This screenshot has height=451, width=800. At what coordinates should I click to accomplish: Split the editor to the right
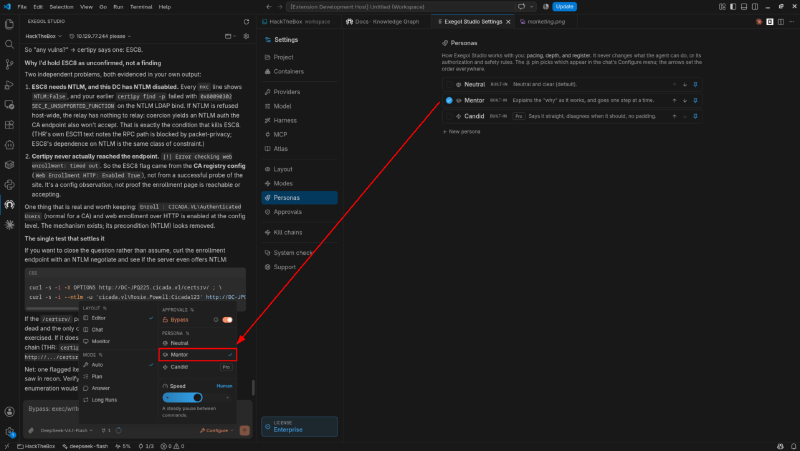pyautogui.click(x=781, y=22)
